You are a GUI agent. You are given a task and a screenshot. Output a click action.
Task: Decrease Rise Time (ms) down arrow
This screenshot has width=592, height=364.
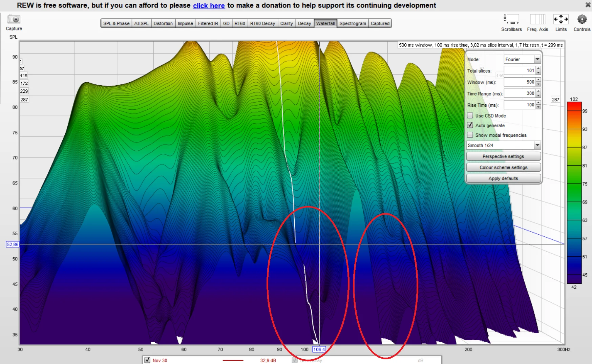tap(538, 107)
